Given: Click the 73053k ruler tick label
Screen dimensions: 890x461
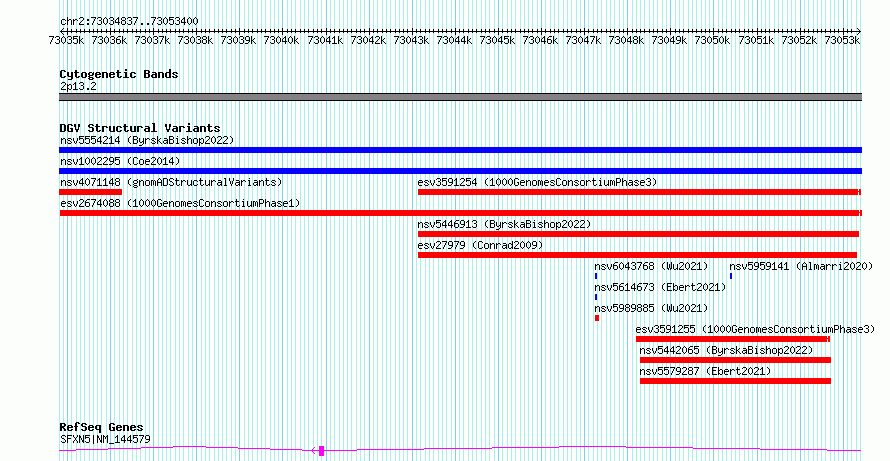Looking at the screenshot, I should point(842,40).
